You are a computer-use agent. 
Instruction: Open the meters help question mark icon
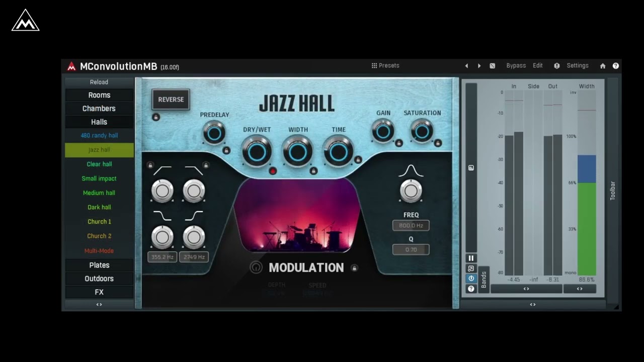pos(471,289)
